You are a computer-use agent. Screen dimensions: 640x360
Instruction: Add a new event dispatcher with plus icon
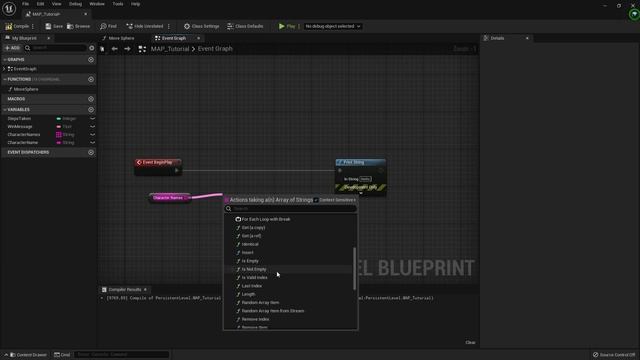(x=91, y=152)
